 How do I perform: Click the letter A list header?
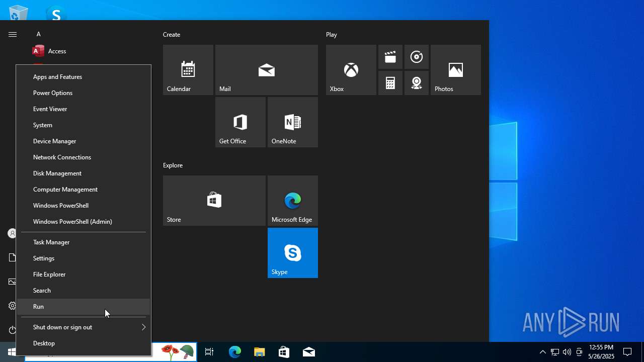coord(38,34)
